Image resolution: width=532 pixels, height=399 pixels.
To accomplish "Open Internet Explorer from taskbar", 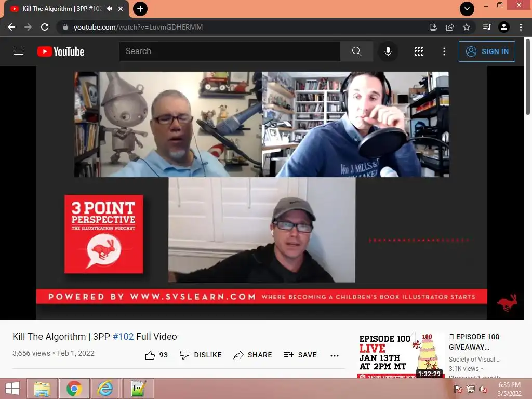I will click(x=105, y=389).
